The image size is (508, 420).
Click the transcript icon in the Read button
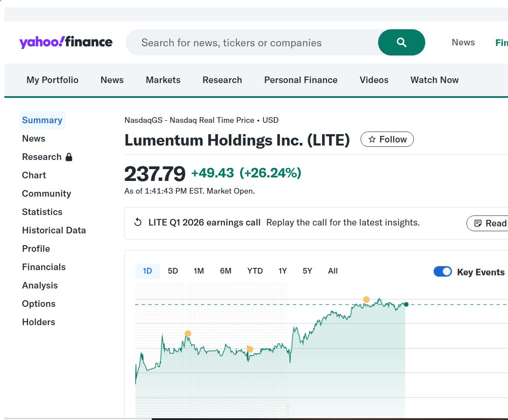[x=478, y=223]
